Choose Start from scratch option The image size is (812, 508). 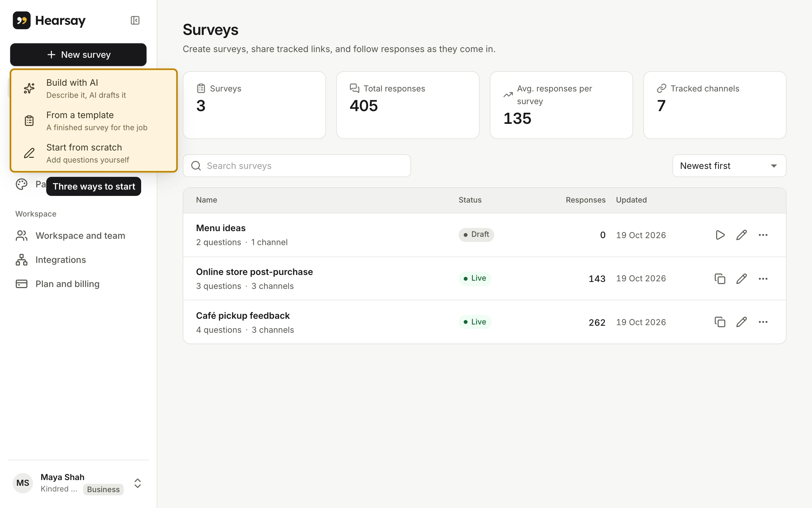[94, 153]
